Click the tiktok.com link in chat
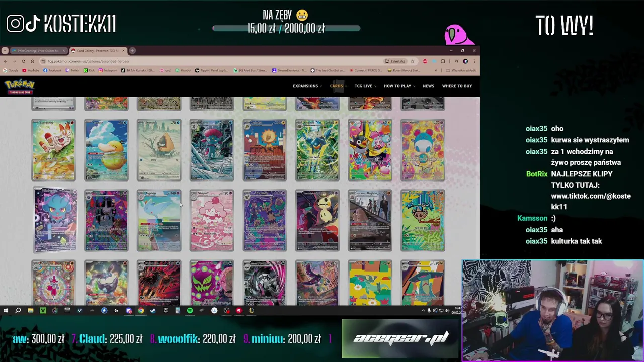Image resolution: width=644 pixels, height=362 pixels. [x=591, y=201]
